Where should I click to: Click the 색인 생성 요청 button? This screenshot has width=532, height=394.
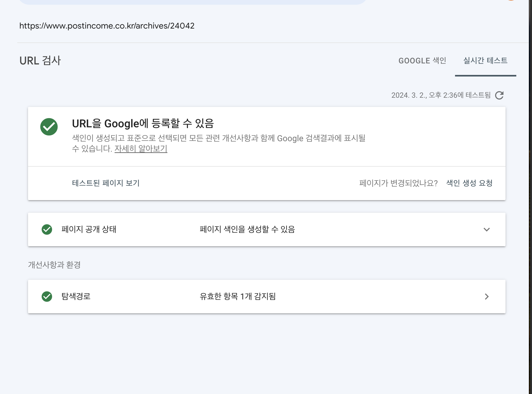(469, 183)
